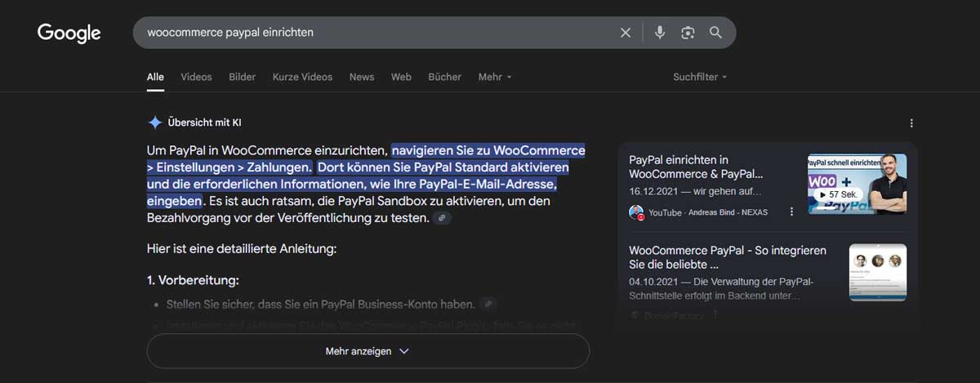Expand the Mehr tab dropdown

tap(495, 77)
